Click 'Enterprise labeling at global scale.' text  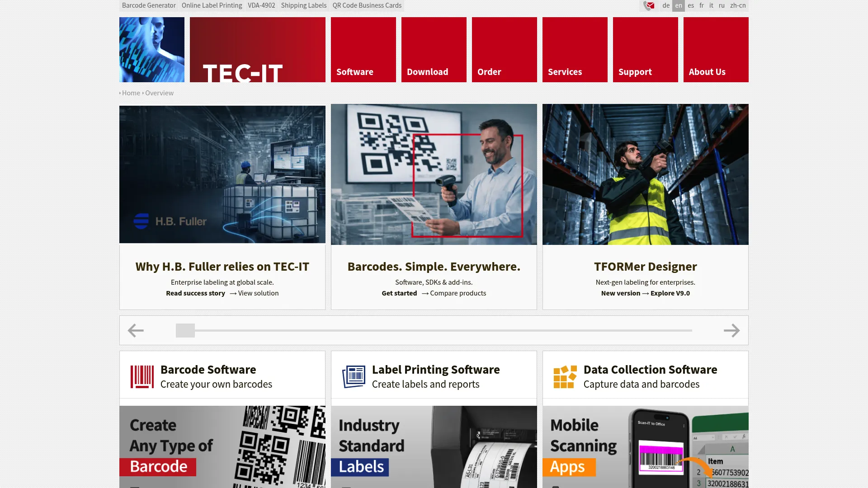(222, 282)
